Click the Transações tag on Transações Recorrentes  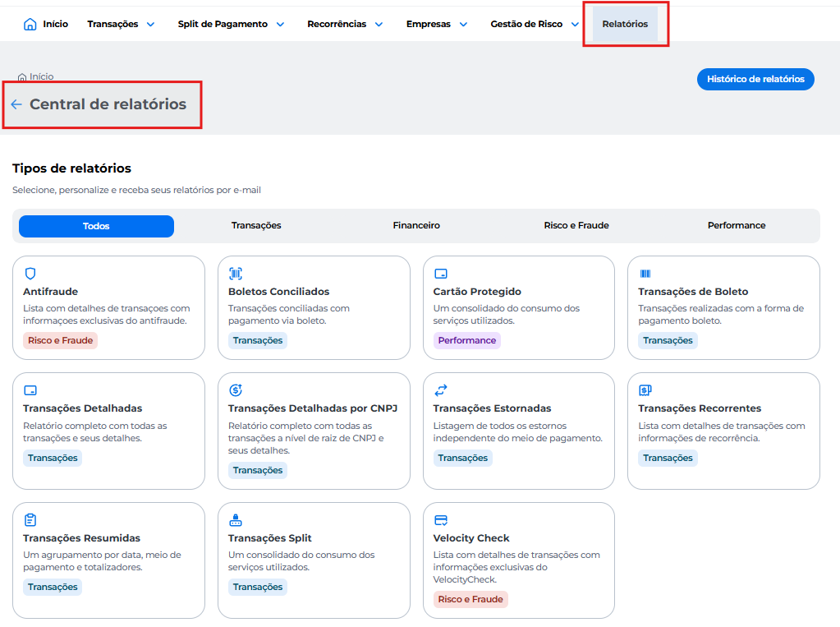pos(668,458)
